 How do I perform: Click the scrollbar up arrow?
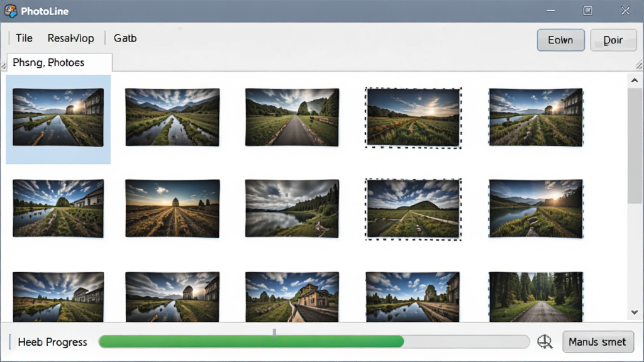click(635, 80)
